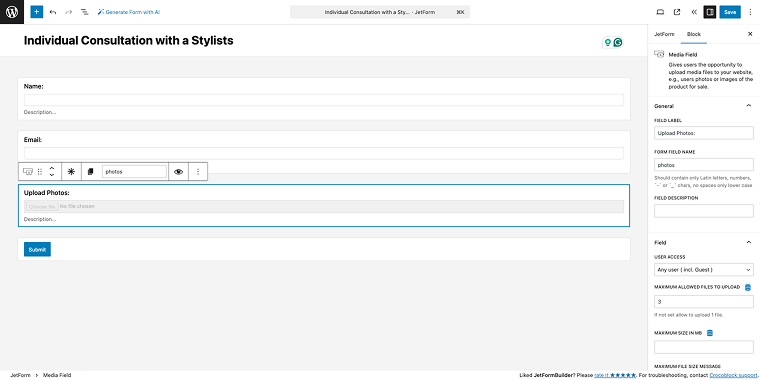Click the Choose file button
Image resolution: width=760 pixels, height=380 pixels.
click(x=42, y=206)
